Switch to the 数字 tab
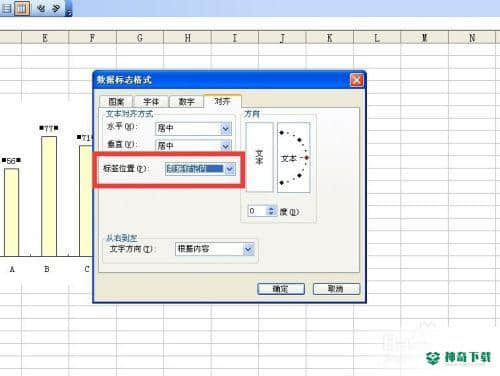 (186, 102)
